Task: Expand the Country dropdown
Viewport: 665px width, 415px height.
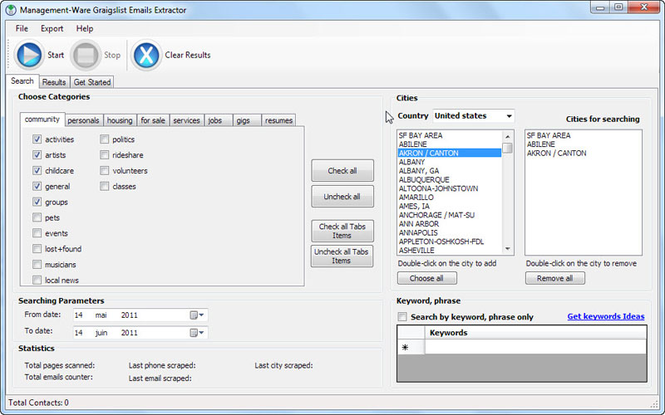Action: coord(509,116)
